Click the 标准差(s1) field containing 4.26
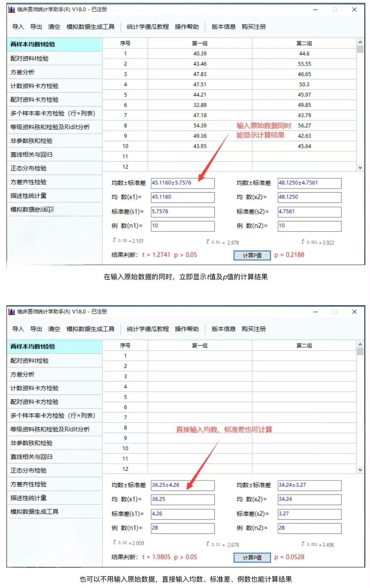Viewport: 370px width, 588px height. click(x=183, y=514)
